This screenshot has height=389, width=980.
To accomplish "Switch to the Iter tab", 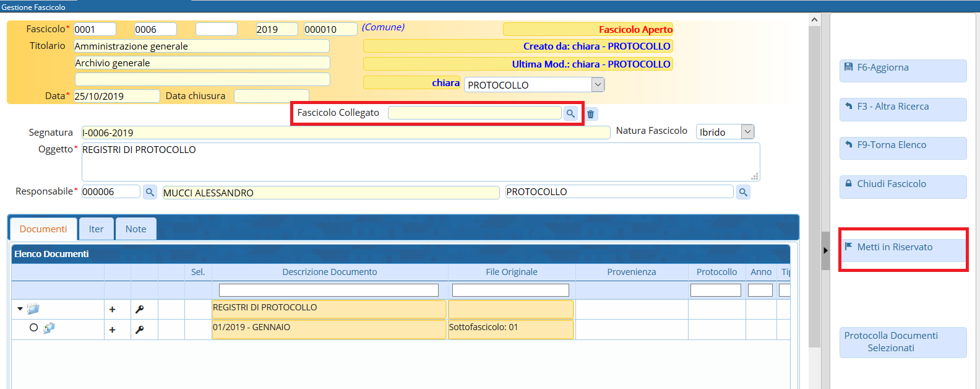I will coord(96,229).
